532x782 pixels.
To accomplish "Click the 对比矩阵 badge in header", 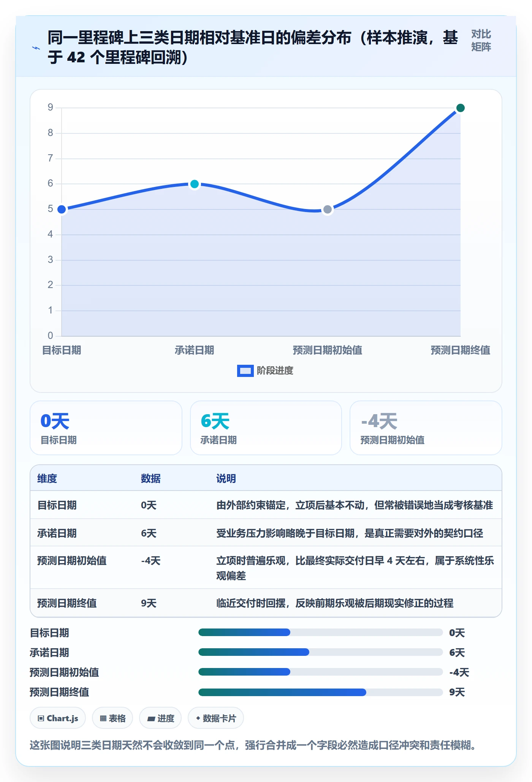I will tap(481, 40).
